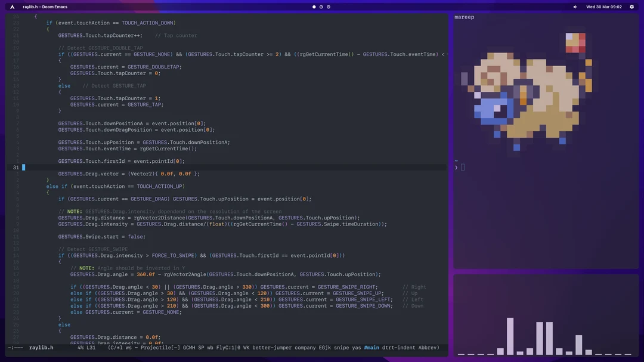Screen dimensions: 644x362
Task: Click the EGjk evil-mode indicator
Action: pyautogui.click(x=325, y=348)
